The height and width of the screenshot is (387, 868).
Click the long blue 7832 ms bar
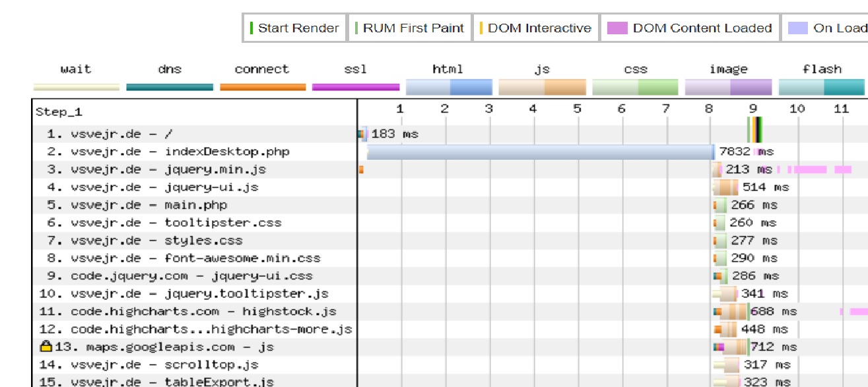(x=540, y=152)
